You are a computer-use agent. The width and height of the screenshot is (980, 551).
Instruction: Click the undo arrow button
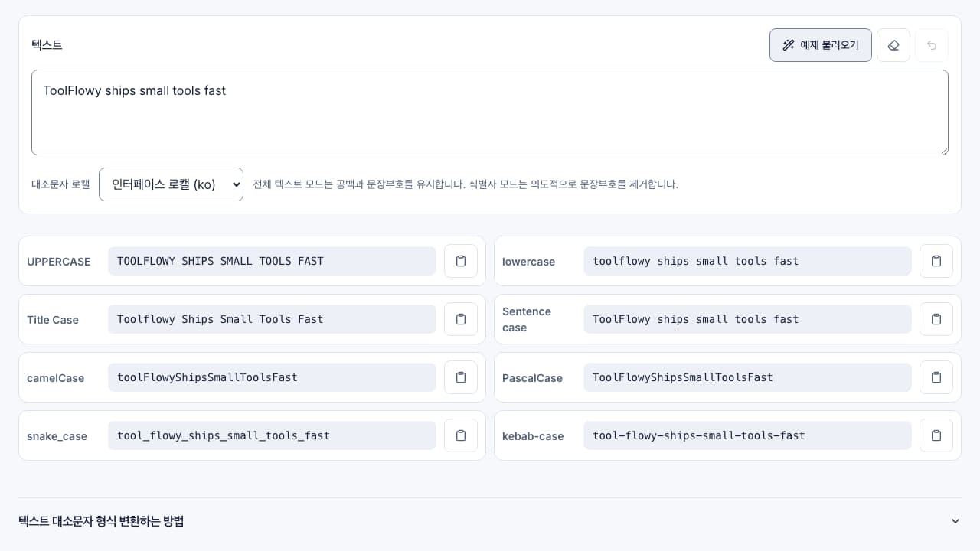click(x=932, y=45)
